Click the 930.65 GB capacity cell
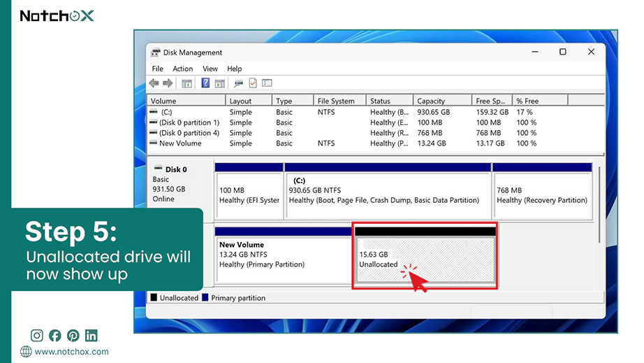Viewport: 644px width, 363px height. pos(433,112)
